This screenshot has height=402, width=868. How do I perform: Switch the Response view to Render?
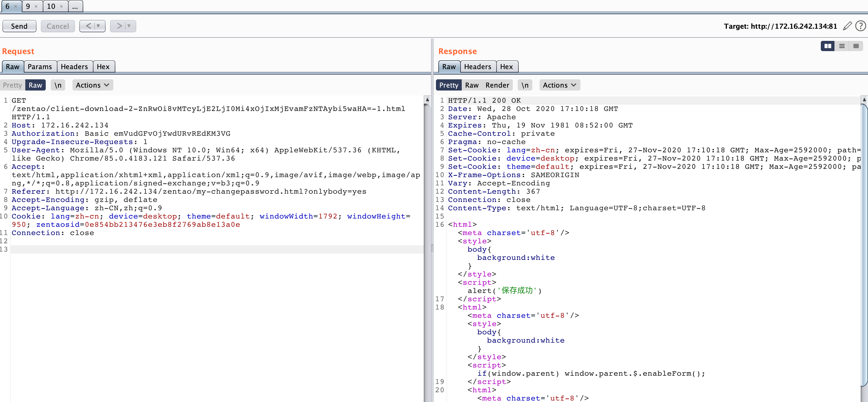coord(497,85)
